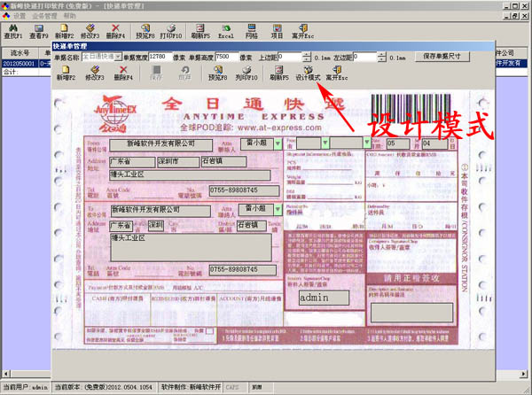
Task: Click 刷新F5 refresh in main toolbar
Action: (200, 32)
